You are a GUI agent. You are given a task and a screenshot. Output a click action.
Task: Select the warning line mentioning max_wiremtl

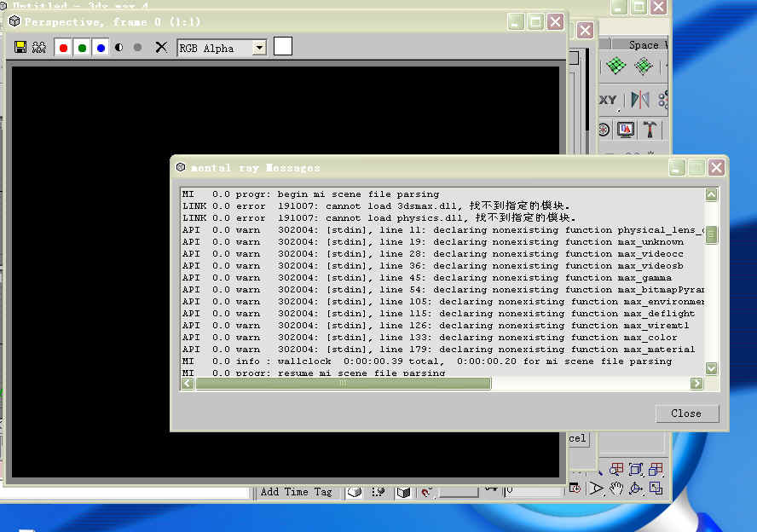pyautogui.click(x=436, y=326)
